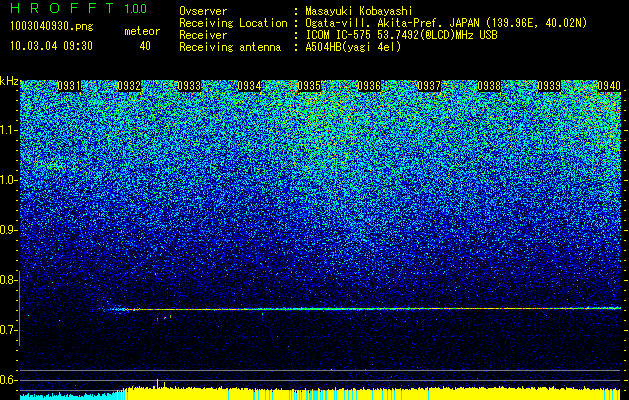Click the 1.1 kHz axis label

[x=8, y=130]
